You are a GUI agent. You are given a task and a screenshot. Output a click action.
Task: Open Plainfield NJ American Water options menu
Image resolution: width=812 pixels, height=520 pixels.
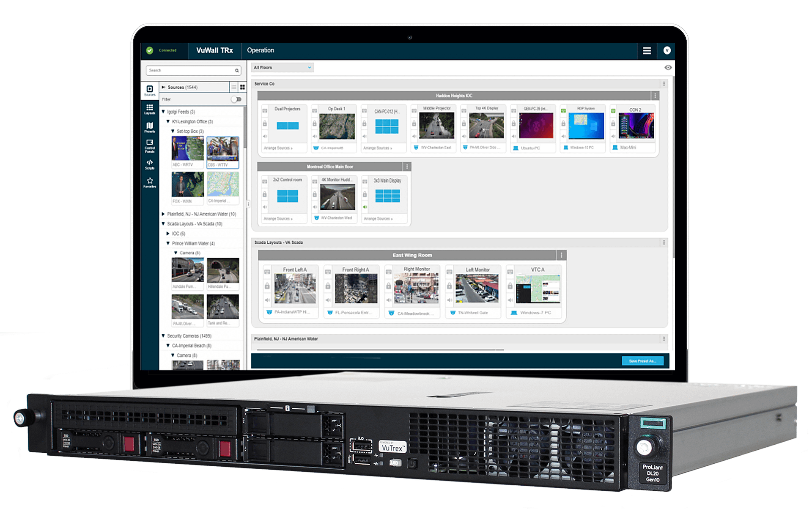[x=664, y=339]
